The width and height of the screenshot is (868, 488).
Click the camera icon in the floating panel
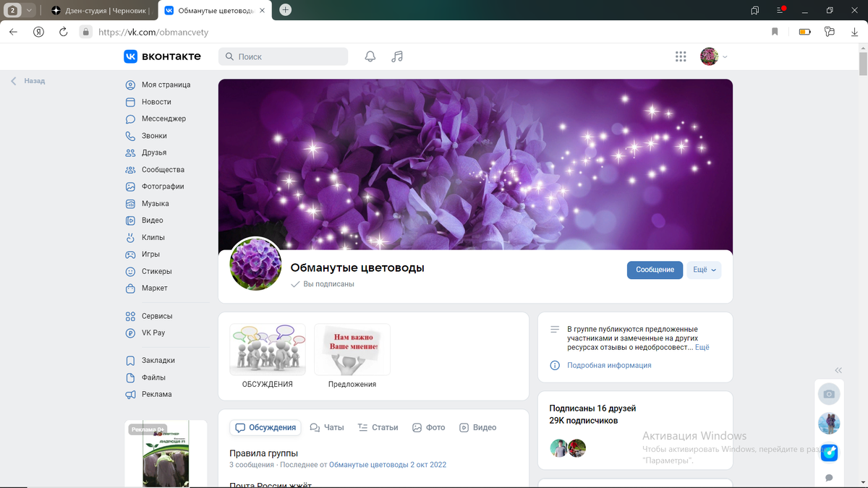(x=829, y=393)
